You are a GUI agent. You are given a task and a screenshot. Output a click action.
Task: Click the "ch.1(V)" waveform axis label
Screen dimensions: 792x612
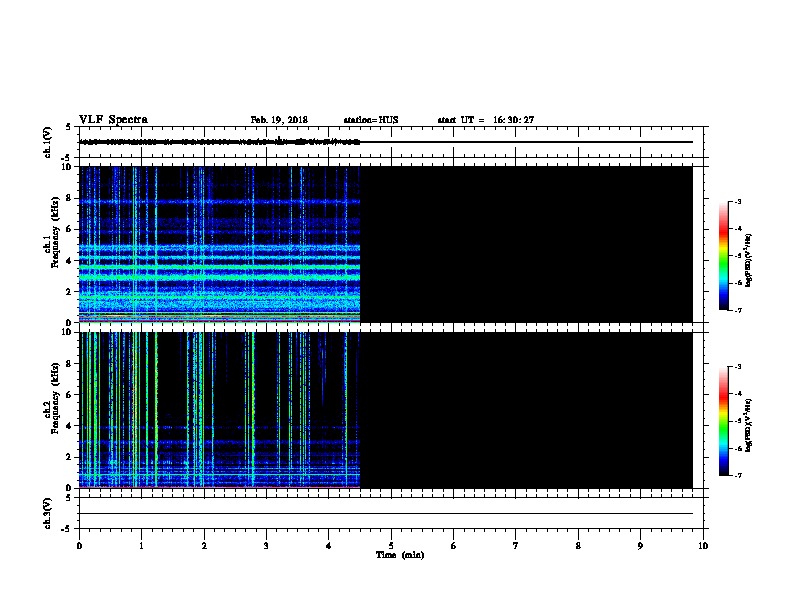point(48,142)
